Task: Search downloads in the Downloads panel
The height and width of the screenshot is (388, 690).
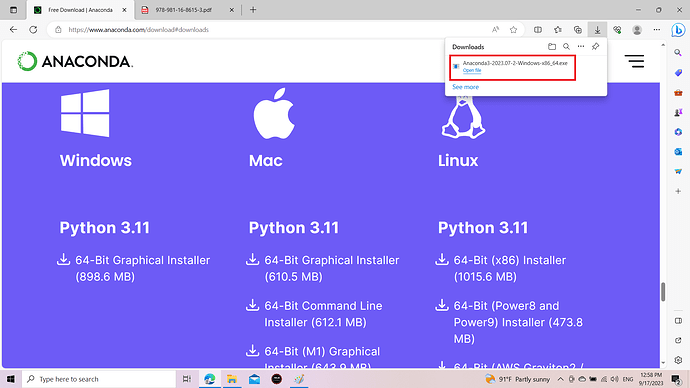Action: pos(566,46)
